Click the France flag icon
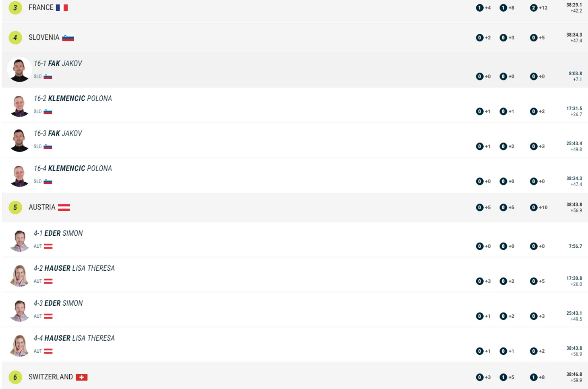Screen dimensions: 588x389 click(x=62, y=8)
